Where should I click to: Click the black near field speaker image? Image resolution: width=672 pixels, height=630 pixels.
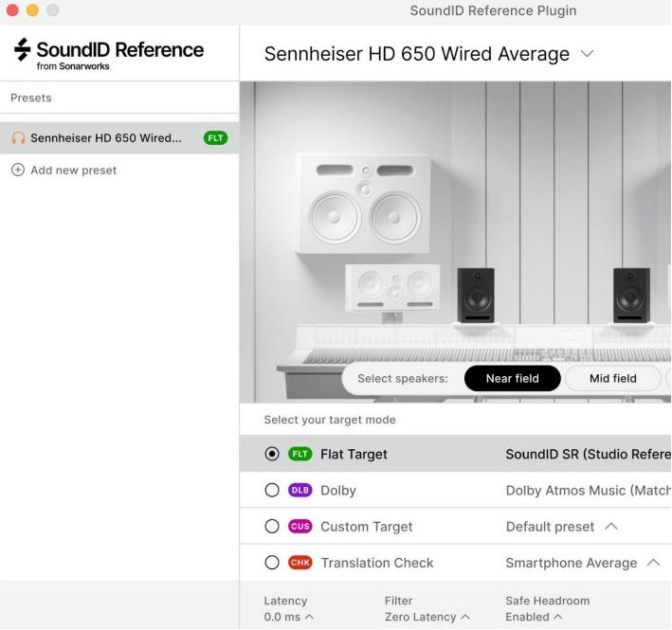pos(476,296)
